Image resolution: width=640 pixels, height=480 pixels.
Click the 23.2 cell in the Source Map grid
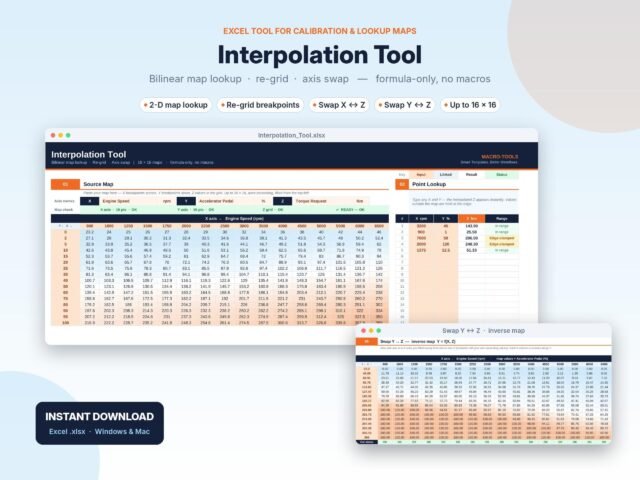click(x=89, y=232)
